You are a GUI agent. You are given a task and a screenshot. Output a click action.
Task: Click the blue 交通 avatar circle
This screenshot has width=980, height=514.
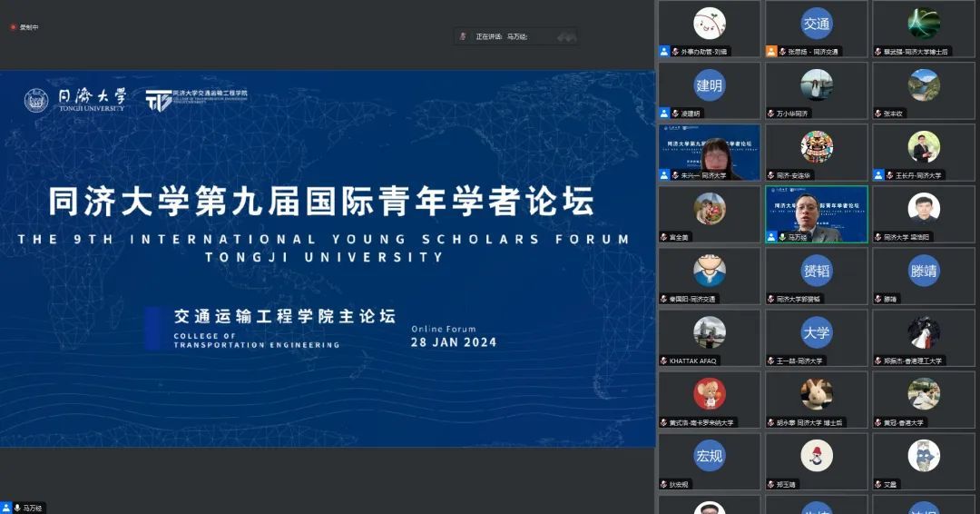tap(816, 24)
